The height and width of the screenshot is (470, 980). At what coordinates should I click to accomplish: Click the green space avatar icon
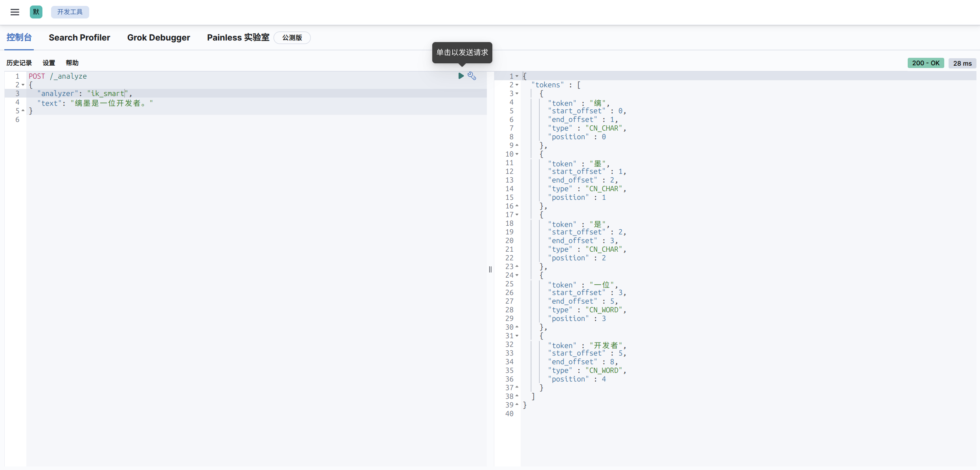[x=36, y=12]
